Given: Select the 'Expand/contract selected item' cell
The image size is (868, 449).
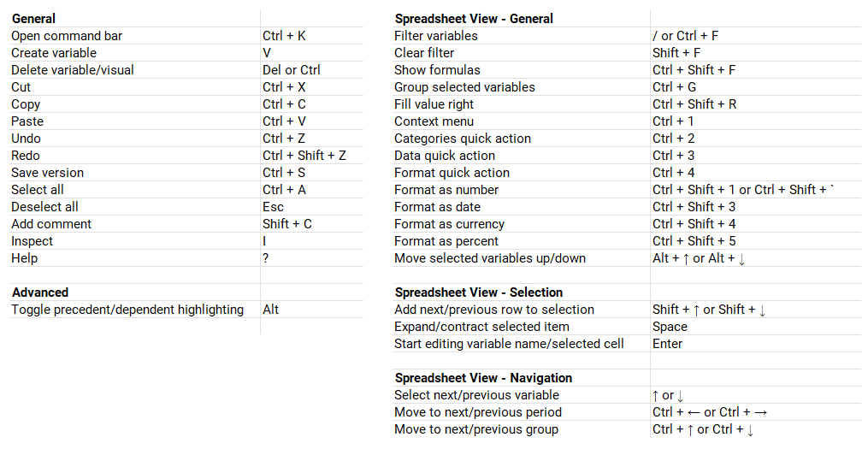Looking at the screenshot, I should click(x=481, y=327).
